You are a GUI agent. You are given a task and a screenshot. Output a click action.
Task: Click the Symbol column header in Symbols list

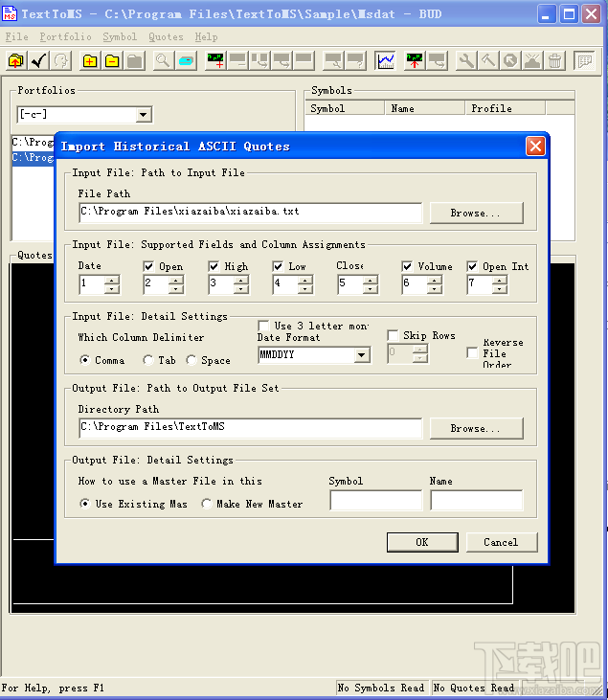click(345, 108)
